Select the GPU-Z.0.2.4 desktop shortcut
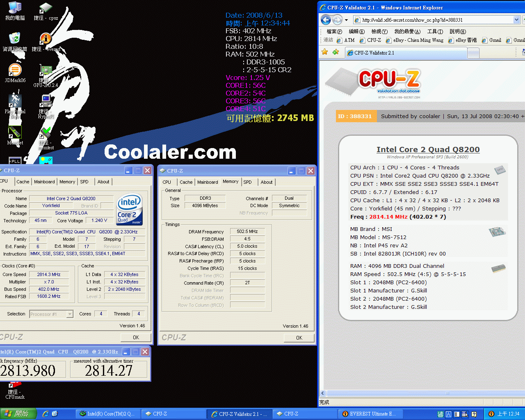The image size is (525, 420). tap(46, 76)
